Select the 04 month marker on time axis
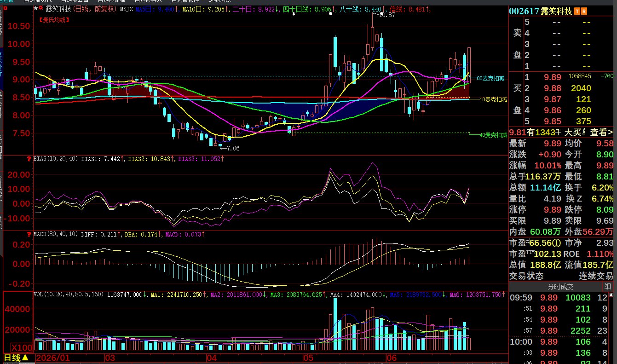 [x=212, y=358]
